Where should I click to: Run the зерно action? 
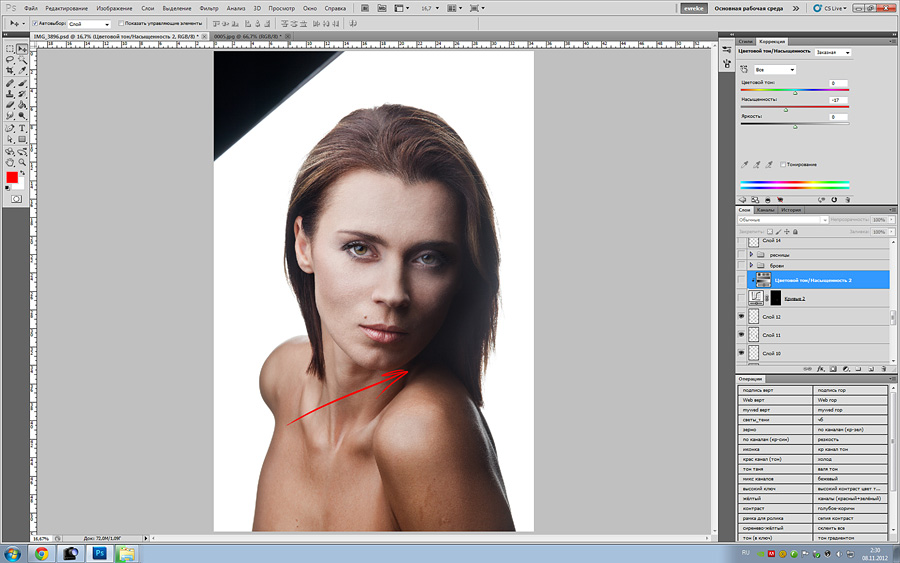775,429
